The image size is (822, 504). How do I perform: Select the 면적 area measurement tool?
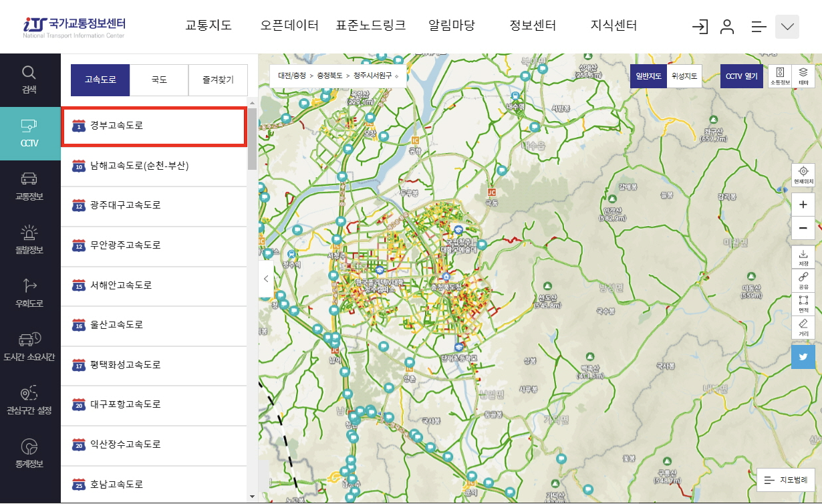[803, 303]
